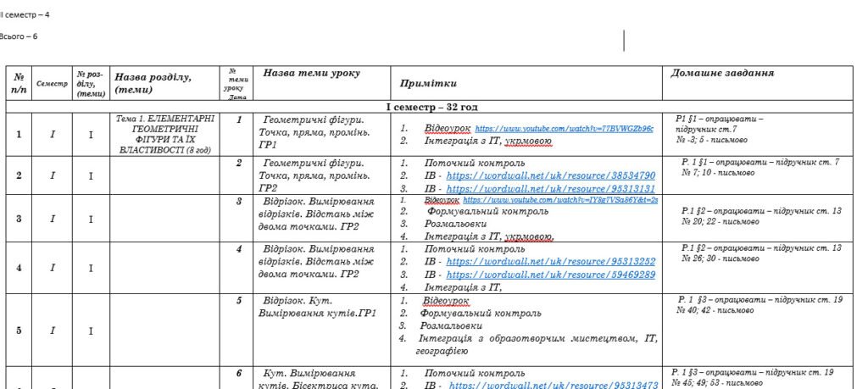
Task: Click 'ІІ семестр – 4' line above table
Action: tap(25, 15)
